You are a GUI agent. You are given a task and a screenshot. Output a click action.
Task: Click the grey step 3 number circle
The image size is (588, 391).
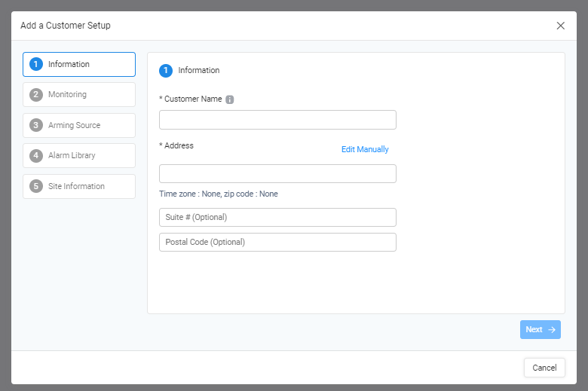36,125
